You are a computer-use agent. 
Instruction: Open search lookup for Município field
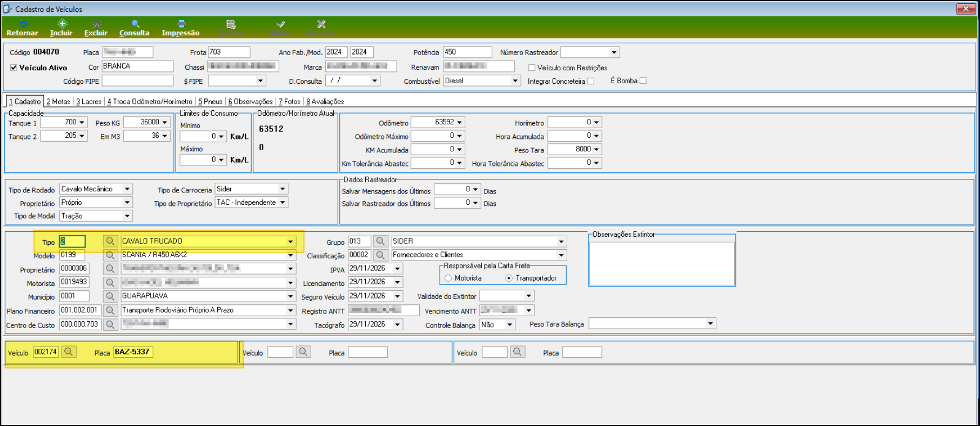pyautogui.click(x=110, y=296)
